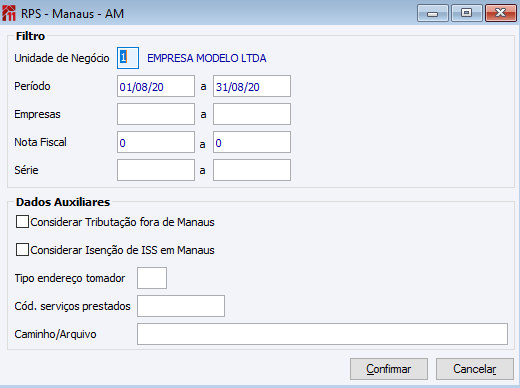The height and width of the screenshot is (388, 520).
Task: Click the Nota Fiscal label
Action: (40, 142)
